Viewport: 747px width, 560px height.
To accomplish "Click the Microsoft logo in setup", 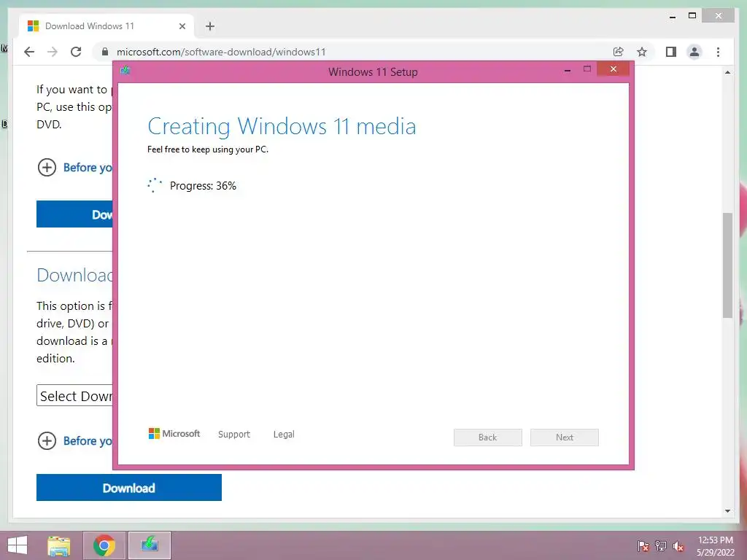I will pyautogui.click(x=174, y=434).
